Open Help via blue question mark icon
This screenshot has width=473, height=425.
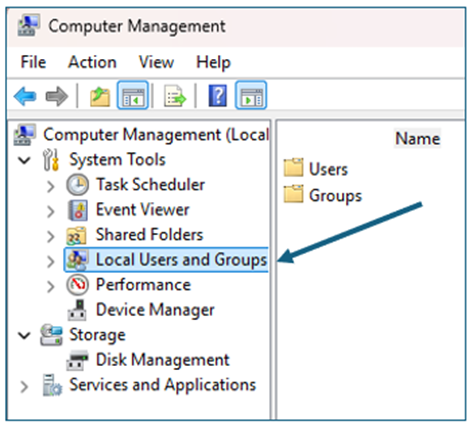[218, 96]
